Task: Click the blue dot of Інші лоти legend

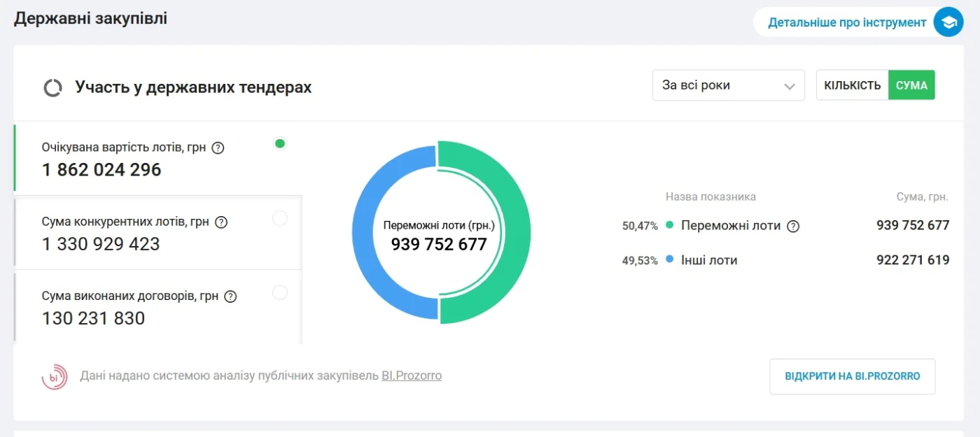Action: coord(670,259)
